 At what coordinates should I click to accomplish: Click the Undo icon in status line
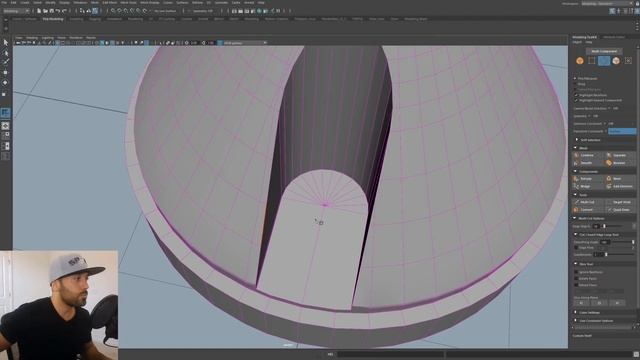tap(58, 11)
